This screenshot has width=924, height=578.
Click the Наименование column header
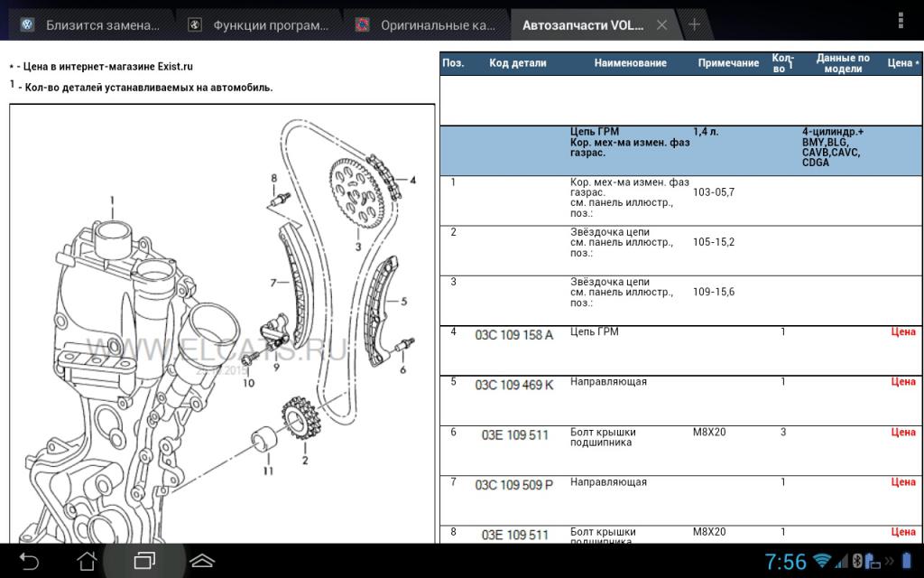[630, 63]
